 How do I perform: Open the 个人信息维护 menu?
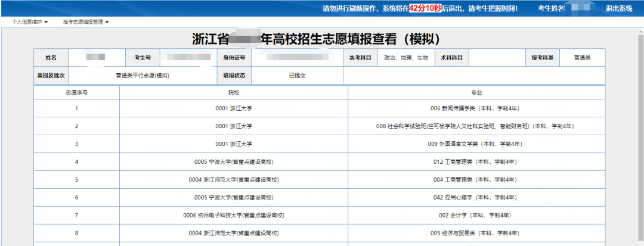[27, 22]
